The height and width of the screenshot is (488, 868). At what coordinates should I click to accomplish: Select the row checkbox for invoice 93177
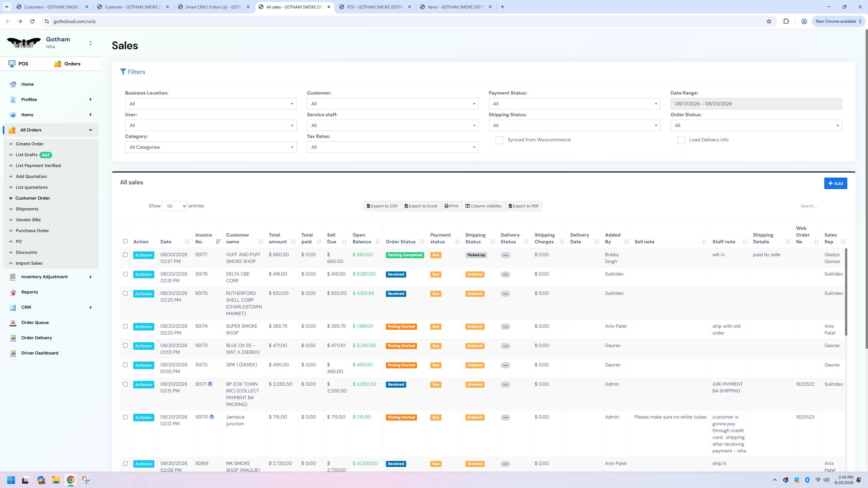coord(125,255)
